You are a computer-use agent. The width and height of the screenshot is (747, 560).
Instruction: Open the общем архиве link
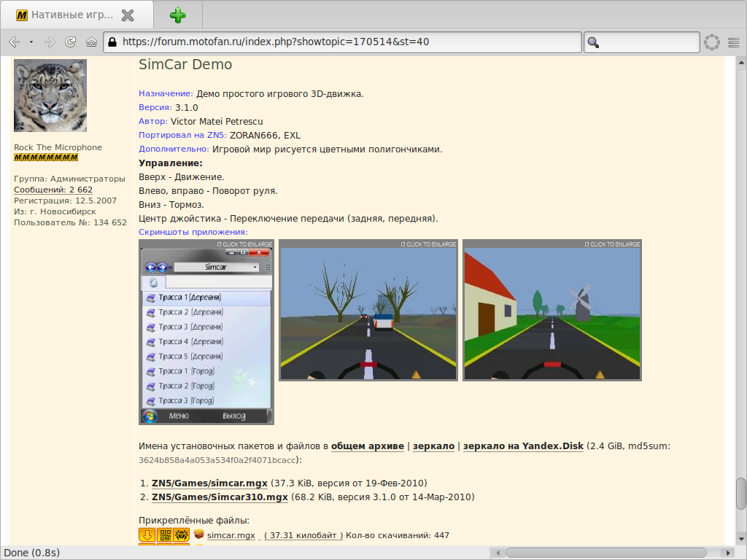coord(367,446)
